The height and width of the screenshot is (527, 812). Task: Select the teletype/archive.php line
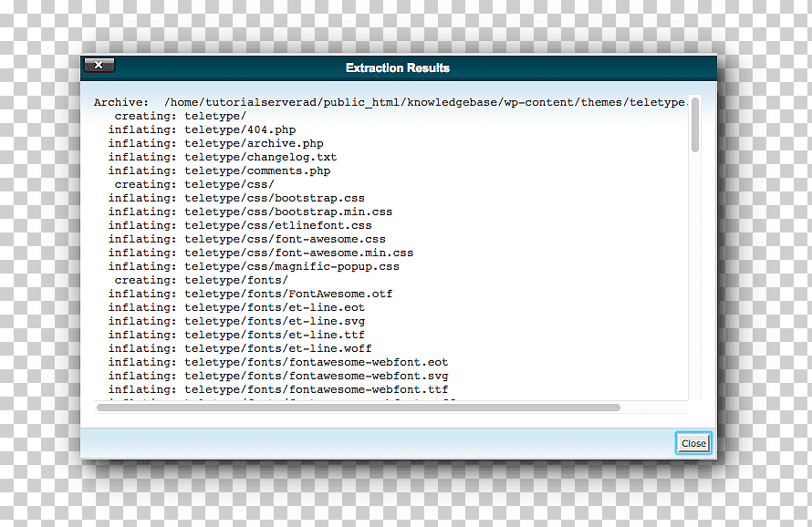[216, 143]
